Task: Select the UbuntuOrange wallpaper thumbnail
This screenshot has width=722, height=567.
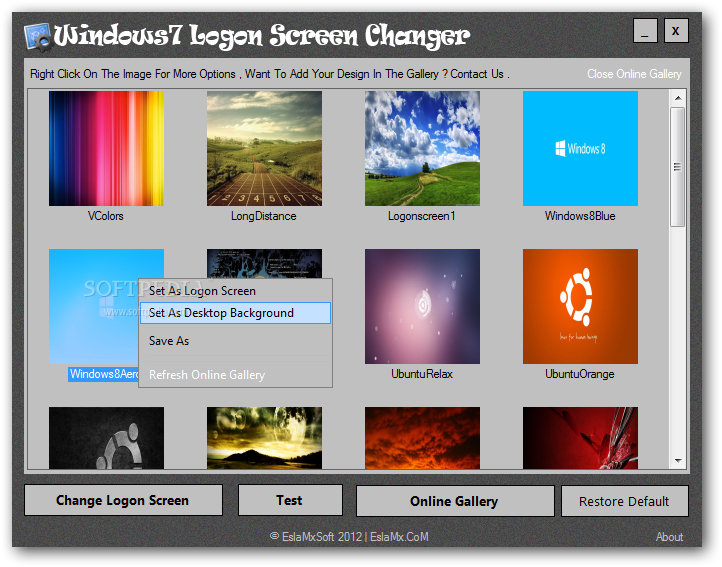Action: [580, 306]
